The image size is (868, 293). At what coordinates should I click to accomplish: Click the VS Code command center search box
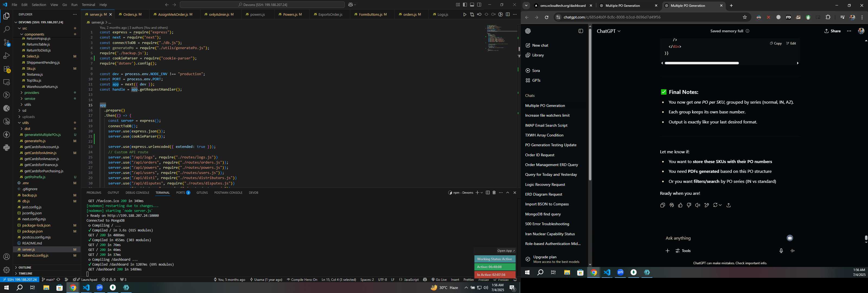[262, 5]
